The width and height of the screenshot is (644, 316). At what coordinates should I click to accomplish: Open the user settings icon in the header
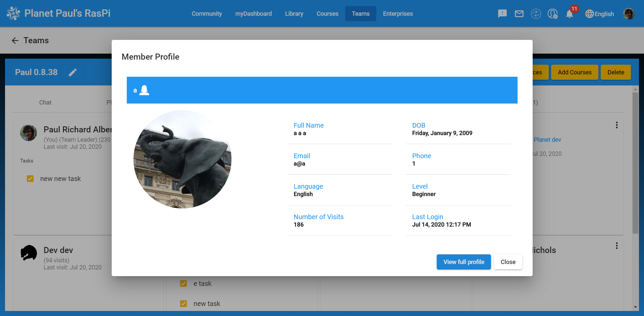click(x=552, y=13)
